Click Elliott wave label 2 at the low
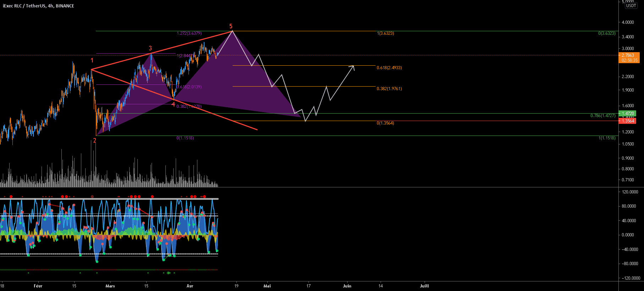 95,141
